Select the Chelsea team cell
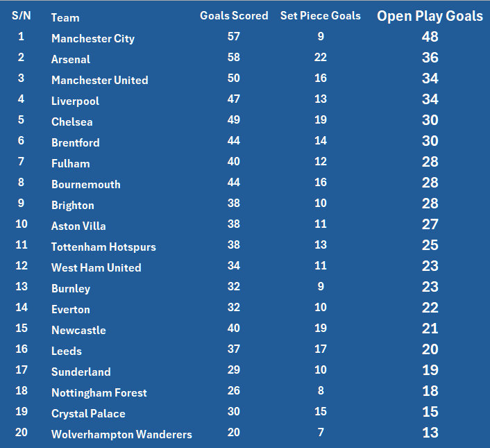The image size is (490, 448). point(72,122)
